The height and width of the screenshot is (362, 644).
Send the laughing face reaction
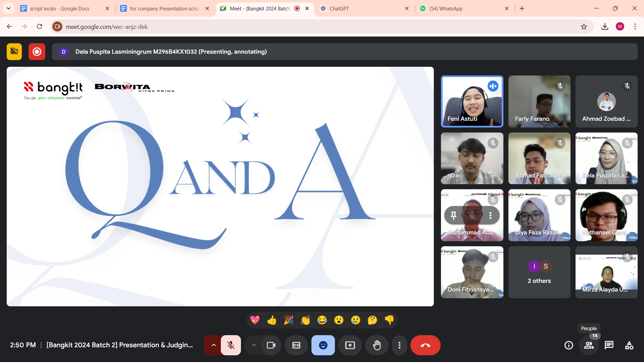tap(322, 320)
